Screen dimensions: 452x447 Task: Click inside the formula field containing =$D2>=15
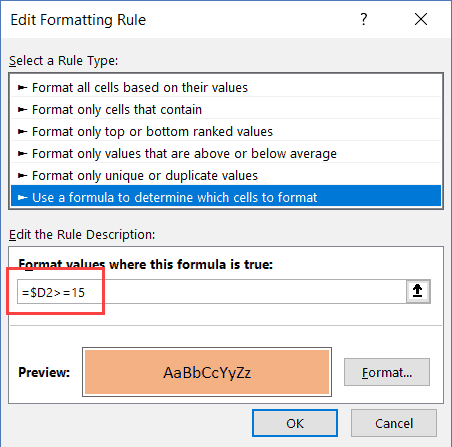pyautogui.click(x=212, y=292)
